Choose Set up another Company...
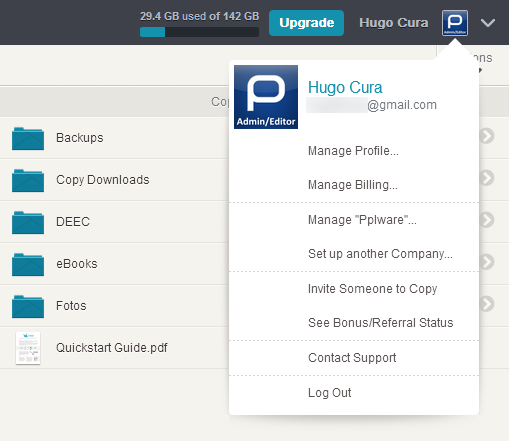509x441 pixels. click(380, 254)
